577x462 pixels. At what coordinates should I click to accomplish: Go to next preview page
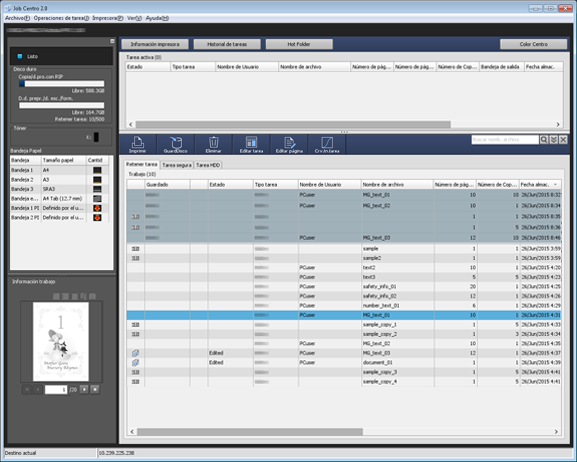pyautogui.click(x=84, y=389)
